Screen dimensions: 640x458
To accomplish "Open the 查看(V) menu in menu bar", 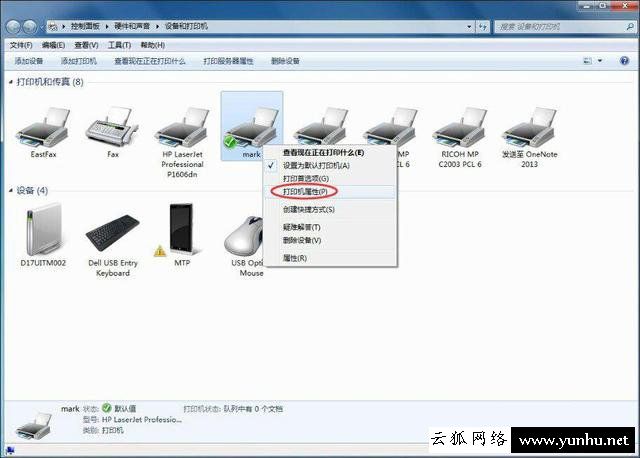I will [87, 45].
